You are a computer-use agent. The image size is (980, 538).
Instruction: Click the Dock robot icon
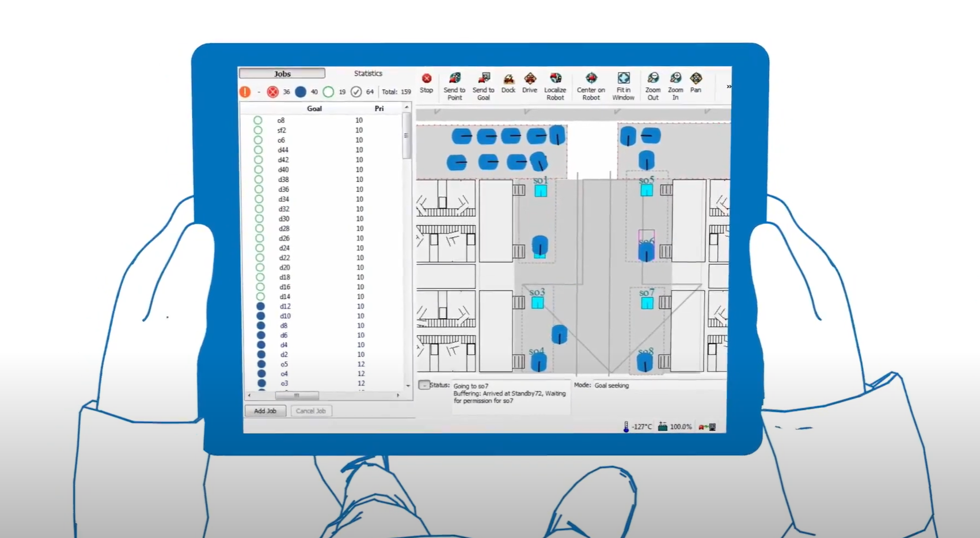pyautogui.click(x=508, y=79)
